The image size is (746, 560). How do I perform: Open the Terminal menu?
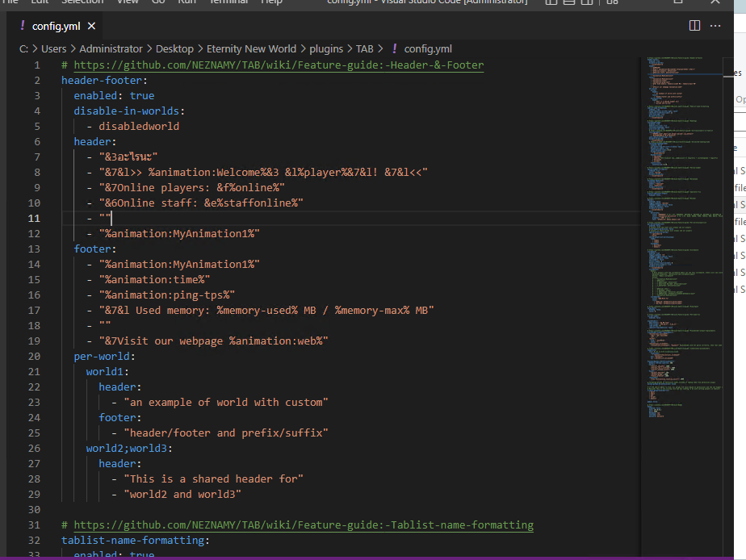[228, 2]
